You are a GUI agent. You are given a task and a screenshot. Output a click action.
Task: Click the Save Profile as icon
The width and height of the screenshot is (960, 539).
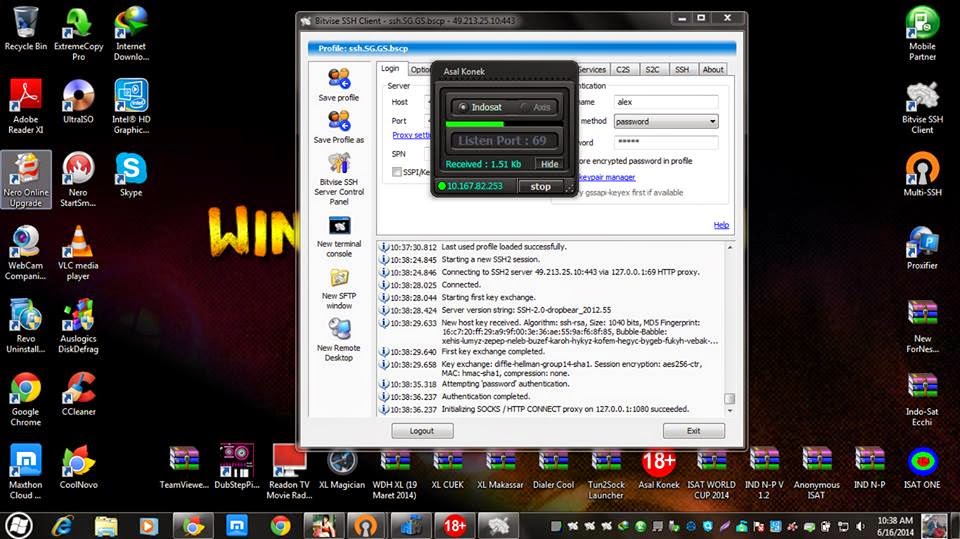(339, 127)
